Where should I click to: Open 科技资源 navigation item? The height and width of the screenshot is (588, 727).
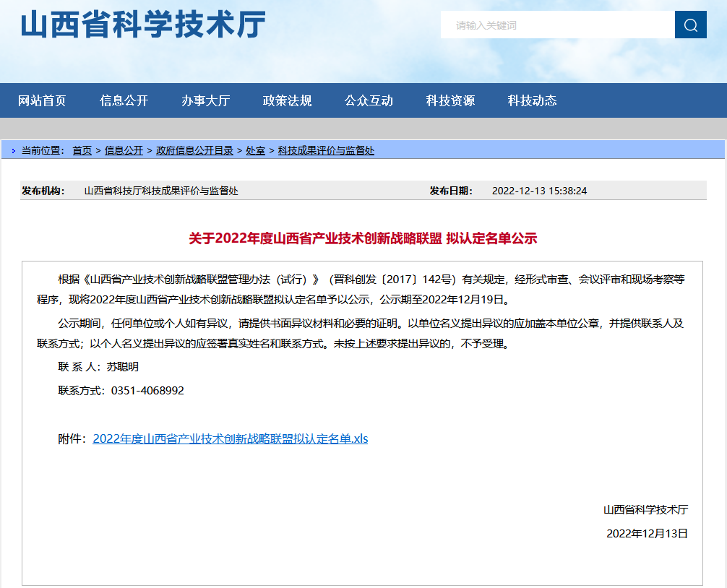click(450, 101)
